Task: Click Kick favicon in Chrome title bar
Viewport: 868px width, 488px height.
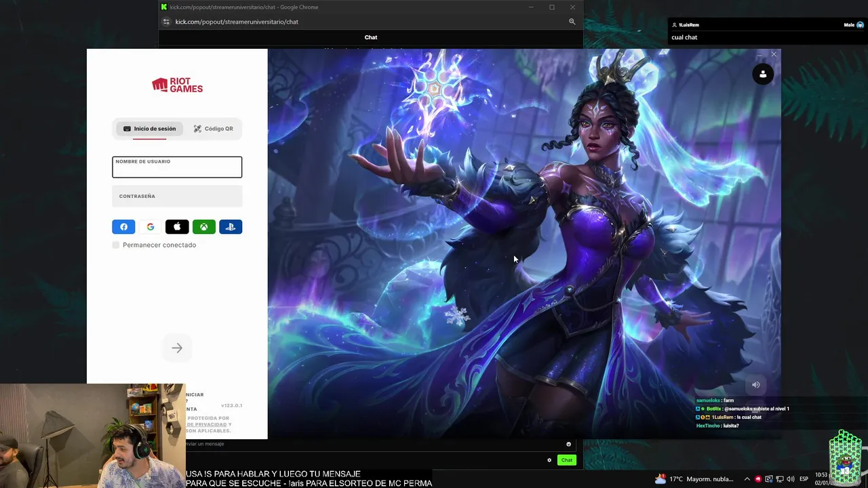Action: point(163,7)
